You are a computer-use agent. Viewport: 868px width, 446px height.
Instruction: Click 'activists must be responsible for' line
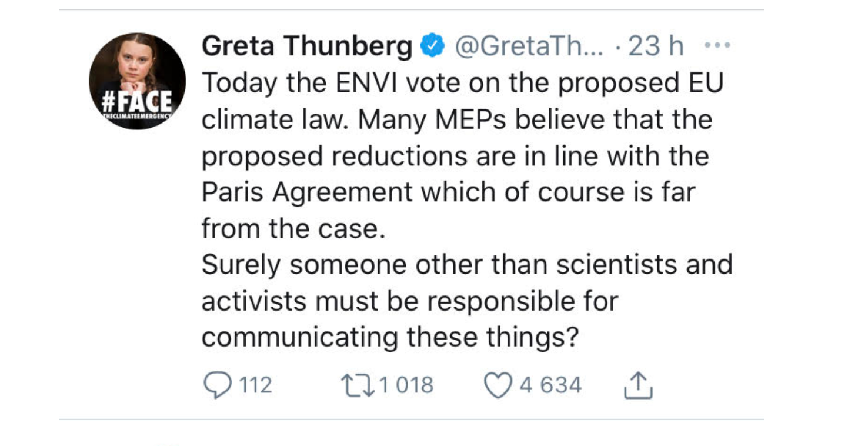[410, 301]
